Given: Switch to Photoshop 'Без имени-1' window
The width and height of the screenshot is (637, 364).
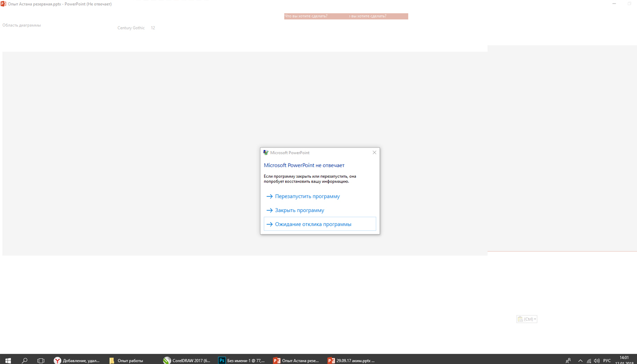Looking at the screenshot, I should (242, 360).
